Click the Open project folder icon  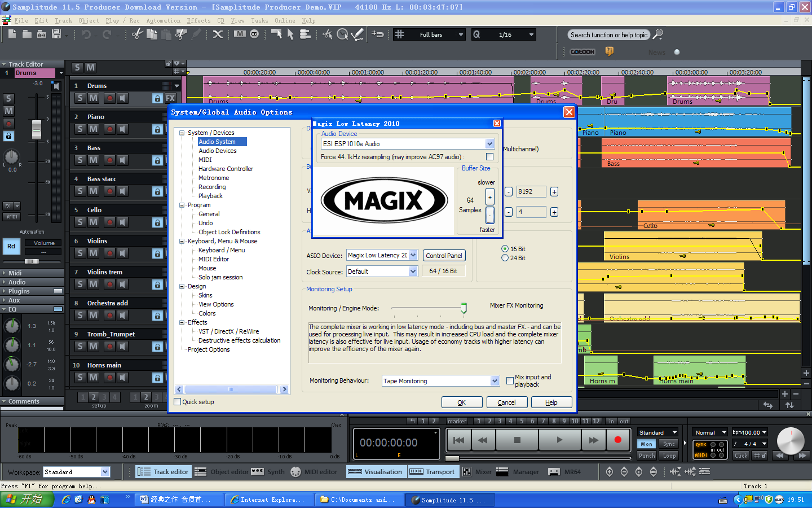tap(27, 34)
